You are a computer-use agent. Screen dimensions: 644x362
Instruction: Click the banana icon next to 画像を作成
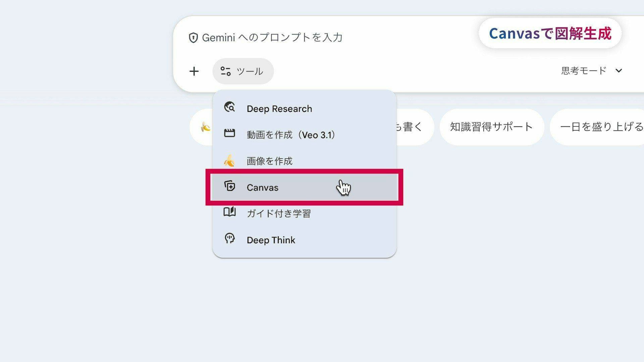click(229, 161)
